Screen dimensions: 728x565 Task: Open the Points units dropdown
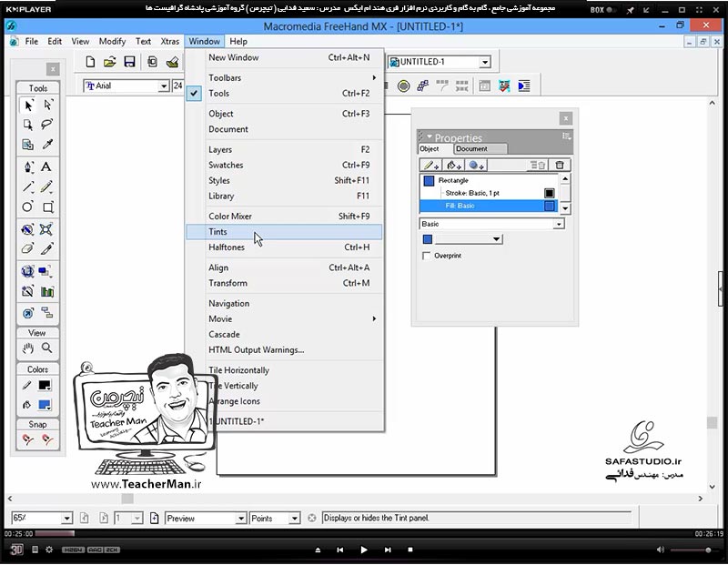pos(294,518)
